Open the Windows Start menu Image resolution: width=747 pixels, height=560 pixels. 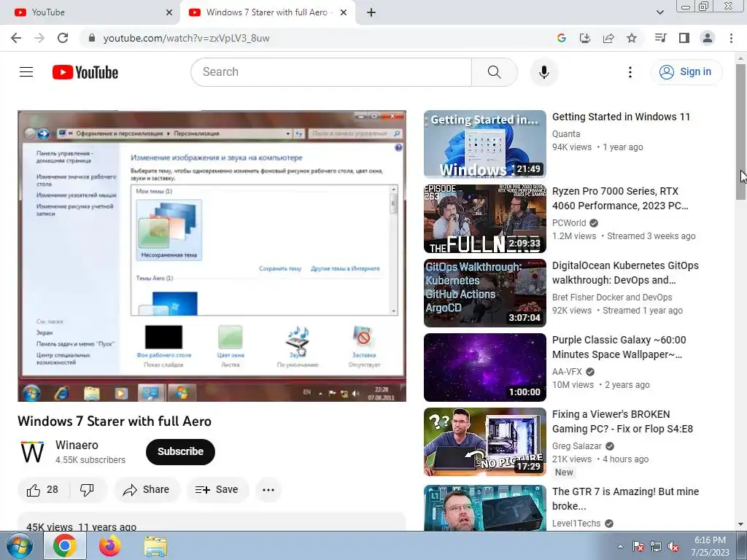(18, 545)
